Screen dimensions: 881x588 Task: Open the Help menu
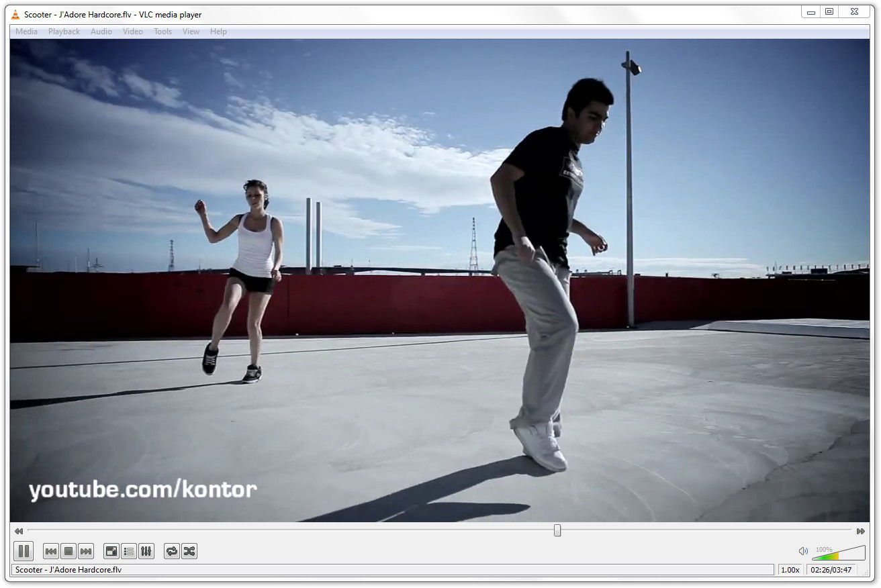218,32
